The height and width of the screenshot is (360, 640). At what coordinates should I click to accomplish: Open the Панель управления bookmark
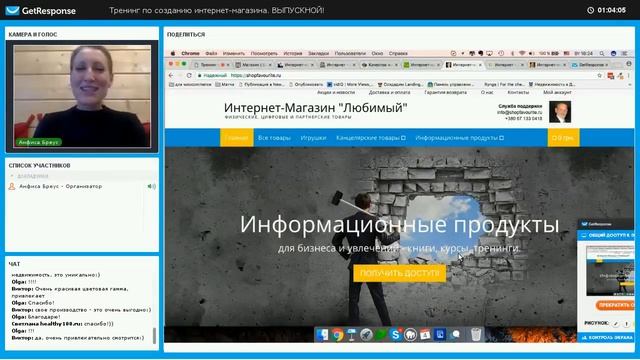(x=451, y=84)
